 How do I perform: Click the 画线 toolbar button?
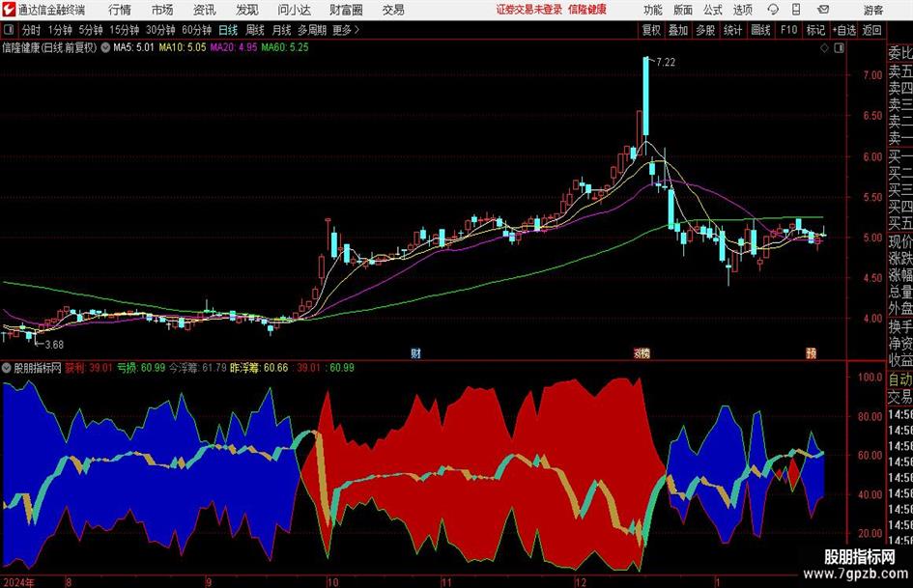click(760, 30)
